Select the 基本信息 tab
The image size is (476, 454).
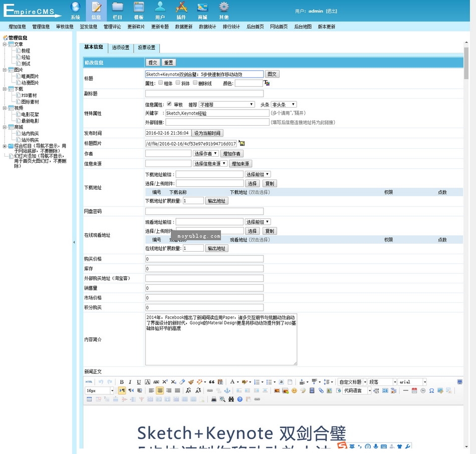click(94, 47)
